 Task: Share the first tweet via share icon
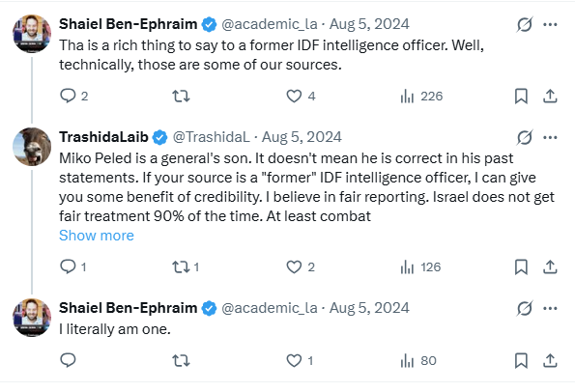[550, 96]
